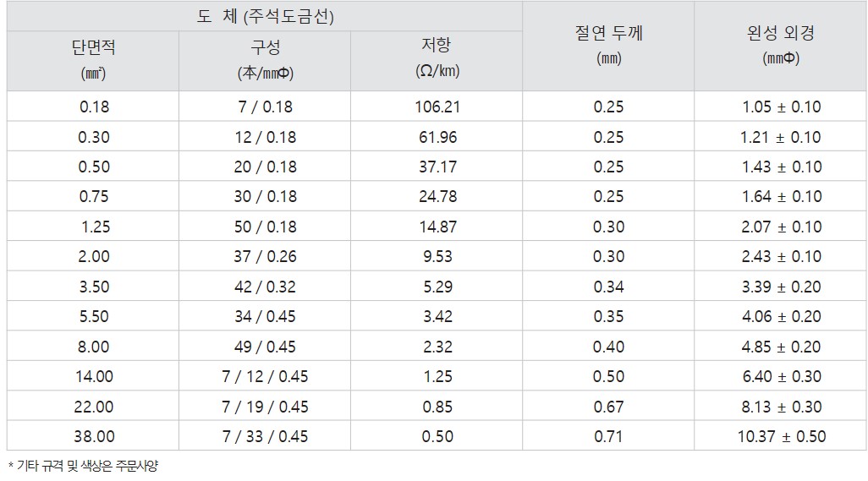Select the 34 / 0.45 composition cell
This screenshot has height=481, width=868.
pyautogui.click(x=265, y=317)
